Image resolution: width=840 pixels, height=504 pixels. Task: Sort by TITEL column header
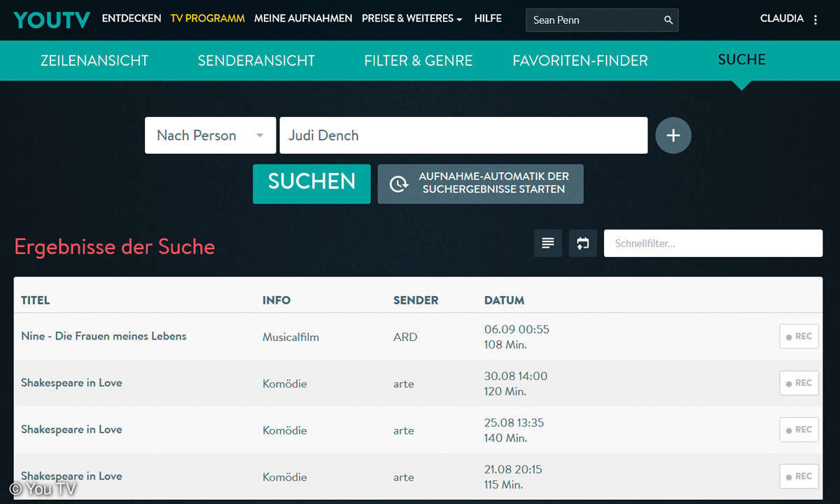(36, 300)
